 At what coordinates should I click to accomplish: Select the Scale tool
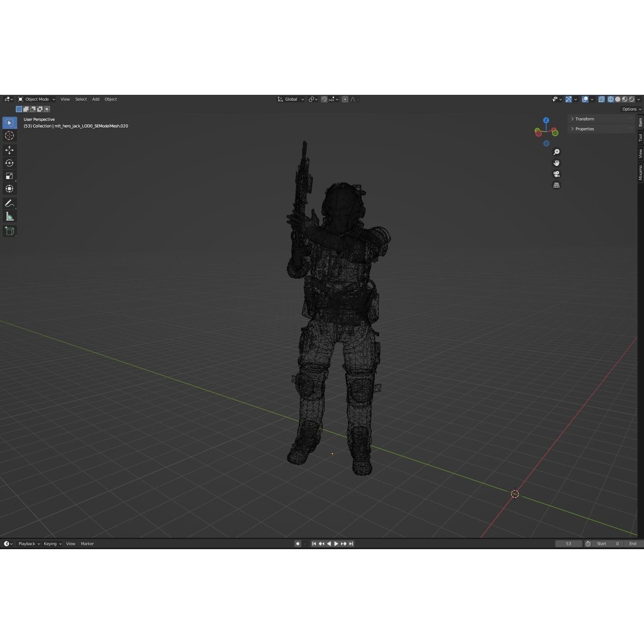click(x=10, y=176)
